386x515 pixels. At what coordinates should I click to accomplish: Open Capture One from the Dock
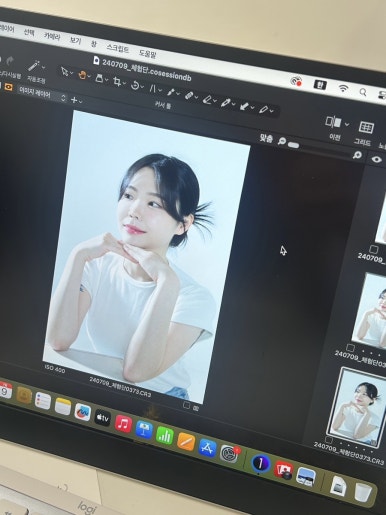260,463
